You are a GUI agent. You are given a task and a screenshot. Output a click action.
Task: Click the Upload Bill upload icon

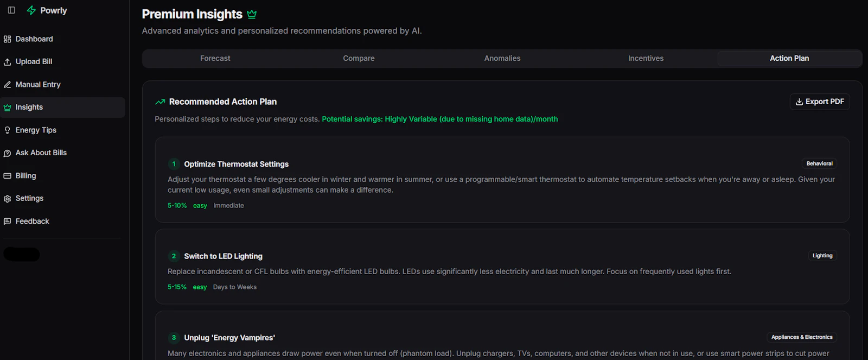pos(7,62)
